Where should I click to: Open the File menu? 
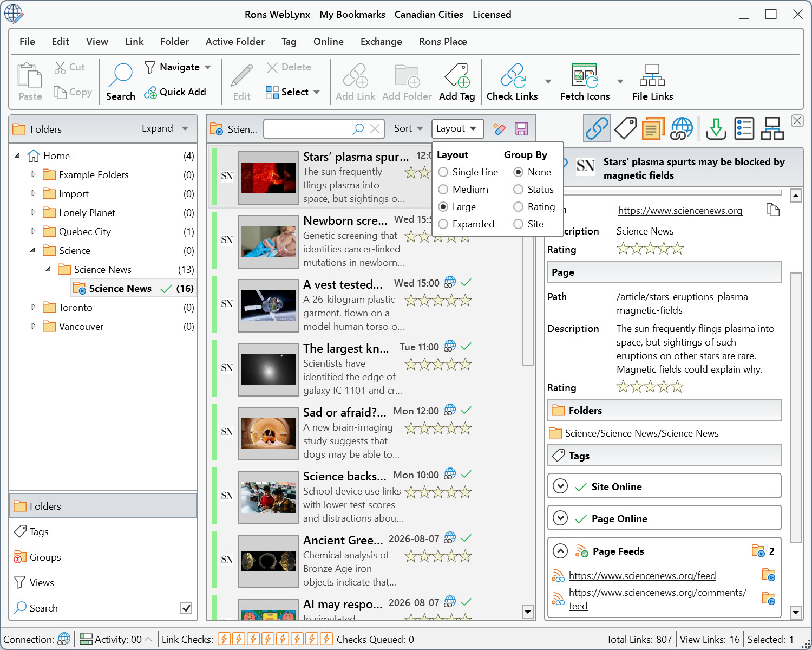[x=27, y=42]
